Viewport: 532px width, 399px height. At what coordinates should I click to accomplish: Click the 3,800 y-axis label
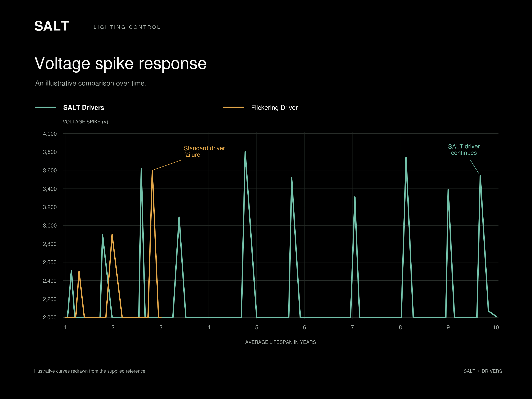(x=50, y=152)
